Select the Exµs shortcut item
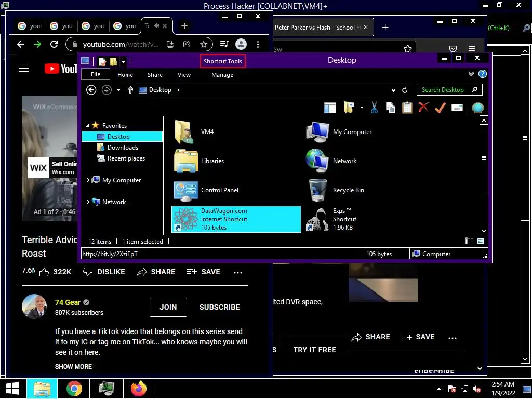 click(x=368, y=219)
